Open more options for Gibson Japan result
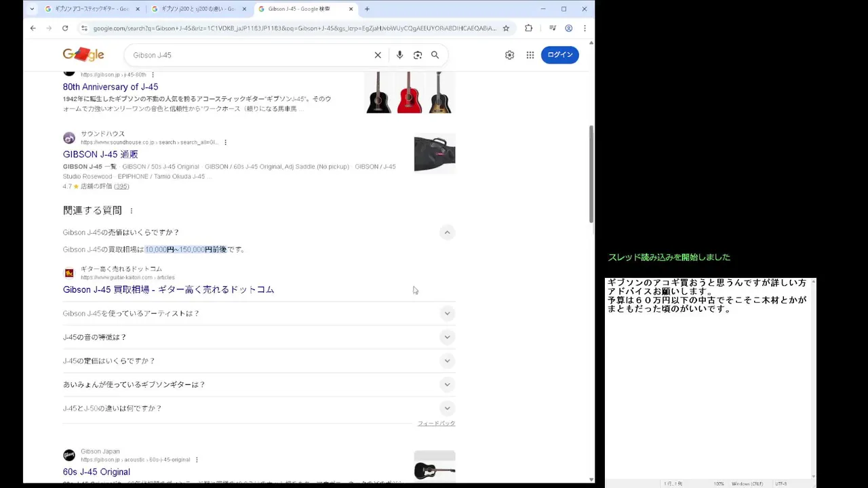The width and height of the screenshot is (868, 488). coord(197,460)
